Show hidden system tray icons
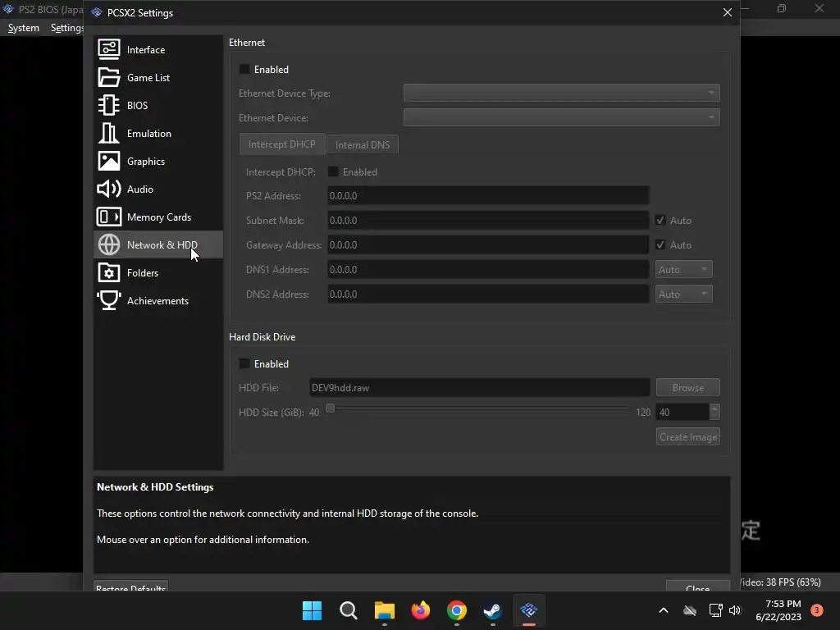 pyautogui.click(x=663, y=610)
